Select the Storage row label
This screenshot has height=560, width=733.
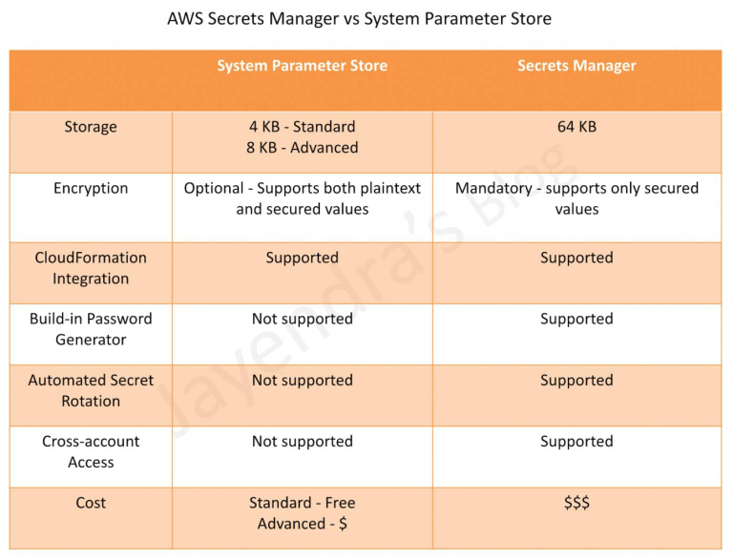pyautogui.click(x=91, y=127)
